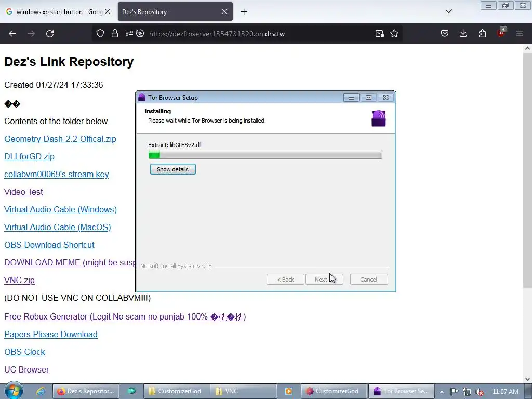Select 'Extract: libGLESv2.dll' status text

click(x=175, y=145)
